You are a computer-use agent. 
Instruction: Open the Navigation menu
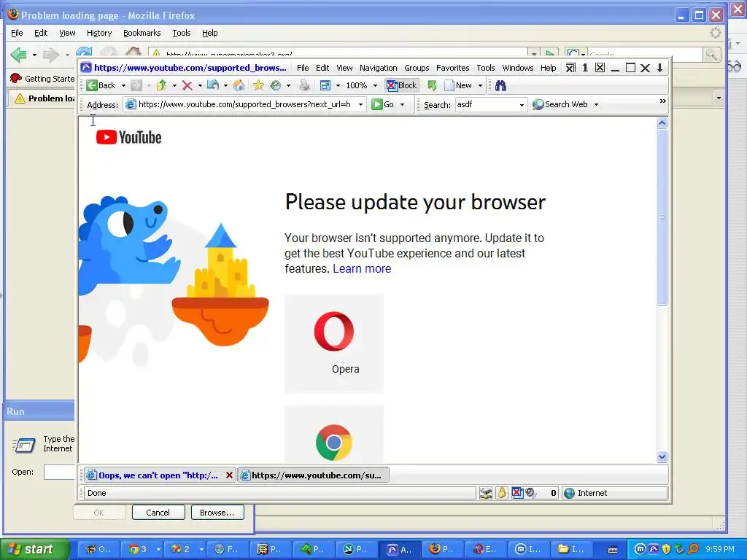point(379,68)
